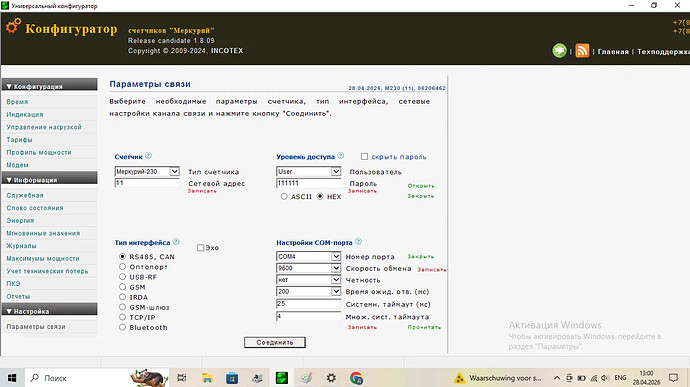The image size is (690, 387).
Task: Open Мгновенные значения sidebar item
Action: click(43, 233)
